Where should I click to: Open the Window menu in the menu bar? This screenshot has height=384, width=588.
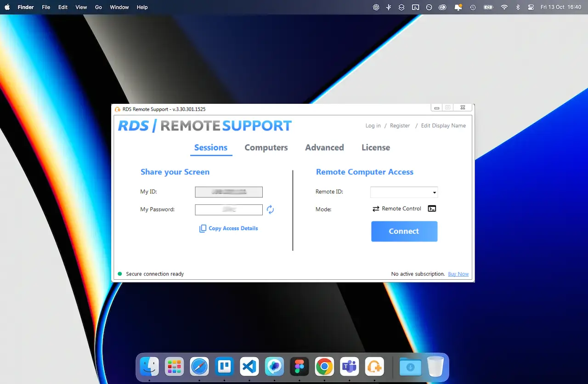click(x=119, y=7)
